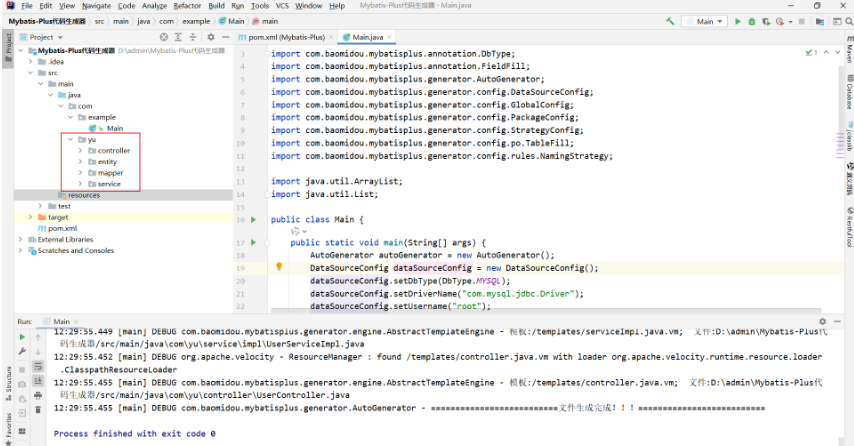
Task: Select the Main tab in Run panel
Action: (61, 321)
